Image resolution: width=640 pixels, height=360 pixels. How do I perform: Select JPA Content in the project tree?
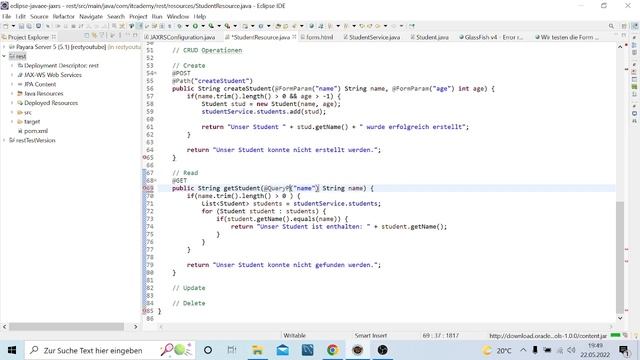[40, 84]
